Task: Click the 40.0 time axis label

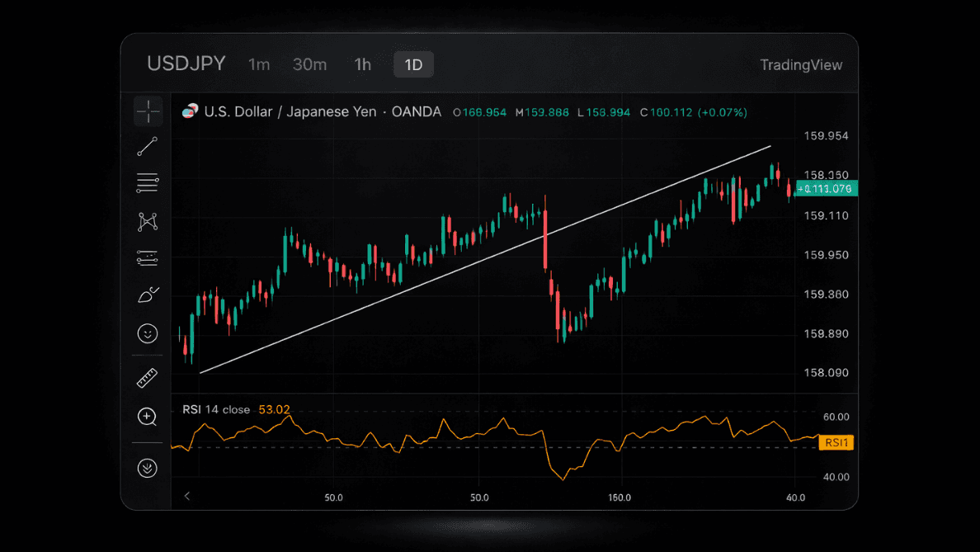Action: (x=795, y=498)
